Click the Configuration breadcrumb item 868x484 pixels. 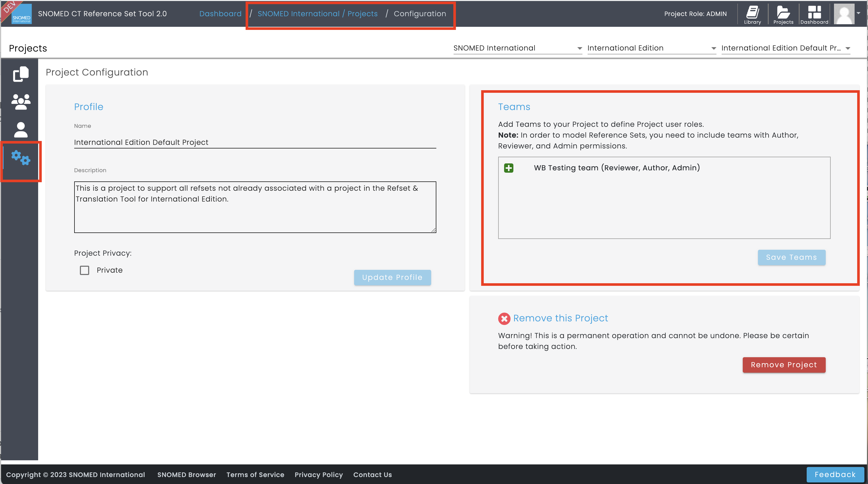tap(420, 14)
